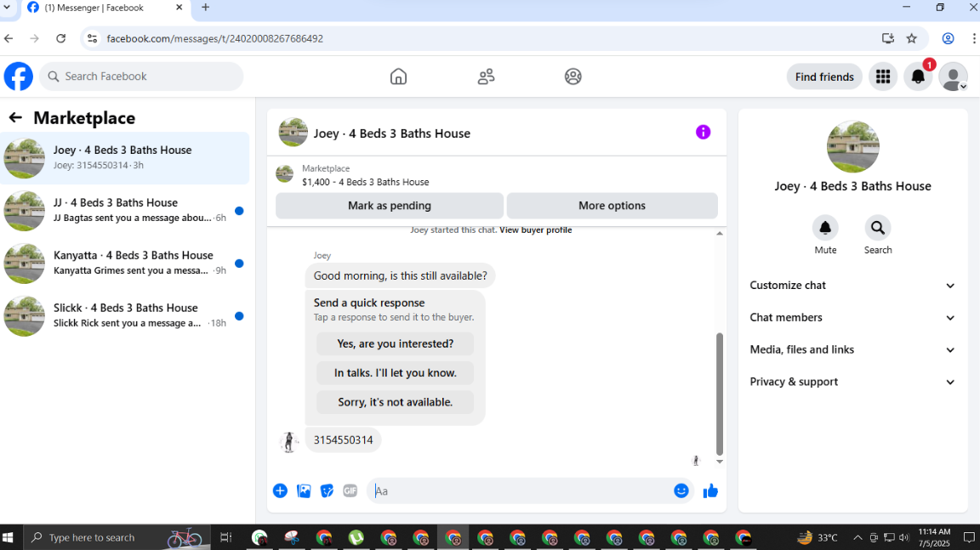Open a new browser tab
Viewport: 980px width, 550px height.
point(205,8)
